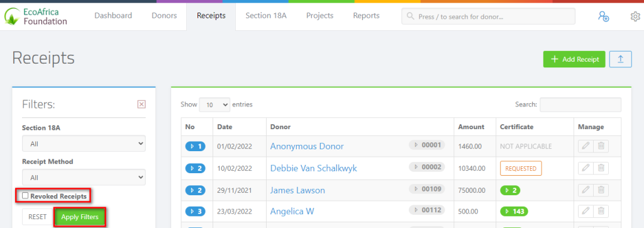Edit Anonymous Donor receipt with pencil icon

[x=586, y=146]
